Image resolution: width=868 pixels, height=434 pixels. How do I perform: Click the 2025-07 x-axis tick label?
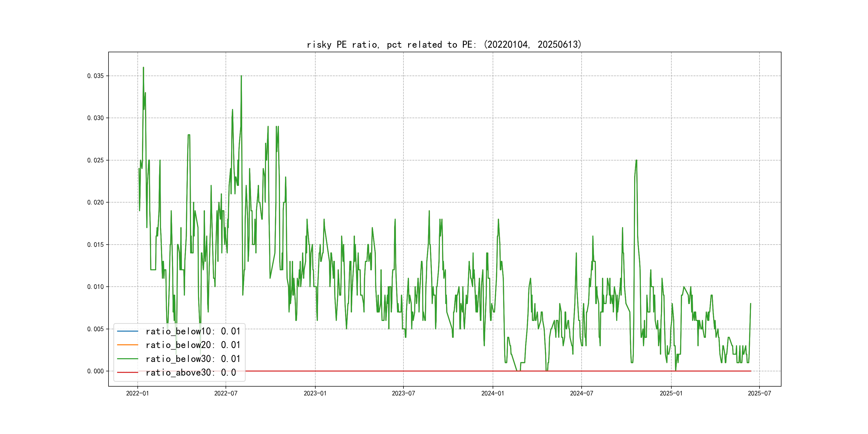click(759, 393)
